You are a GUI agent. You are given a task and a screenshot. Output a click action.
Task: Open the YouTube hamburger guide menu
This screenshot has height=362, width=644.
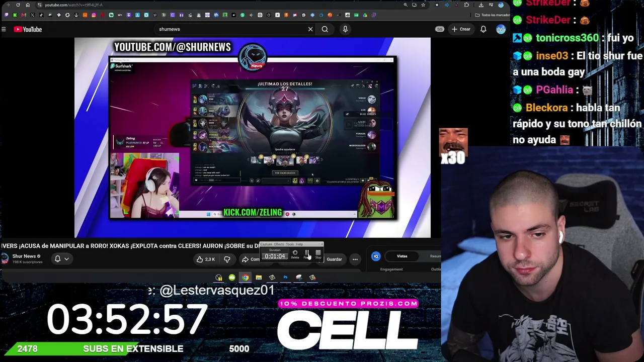pyautogui.click(x=4, y=29)
